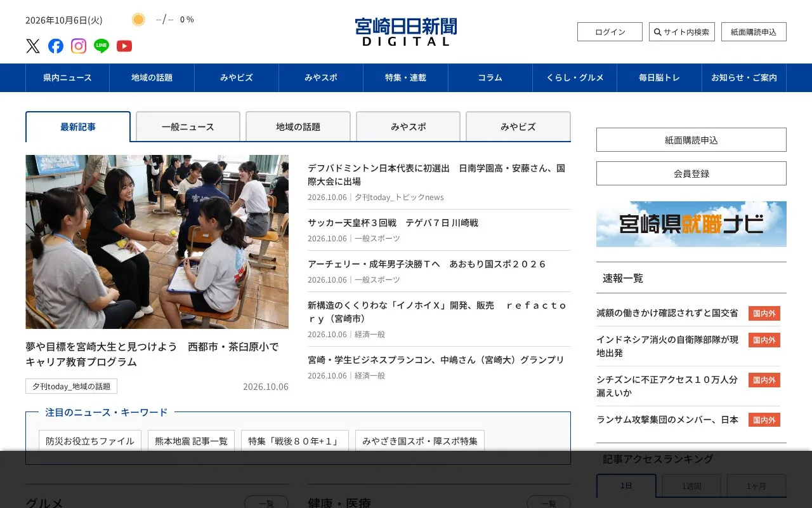Click the sunny weather icon
The image size is (812, 508).
pyautogui.click(x=138, y=20)
